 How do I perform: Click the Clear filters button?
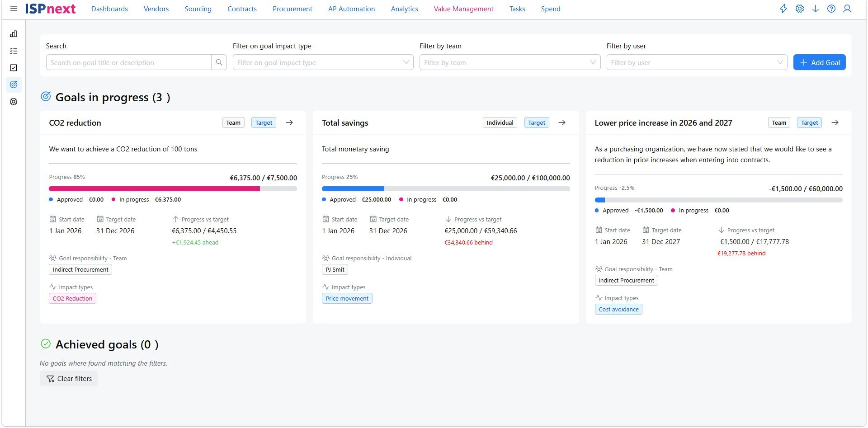(x=69, y=379)
